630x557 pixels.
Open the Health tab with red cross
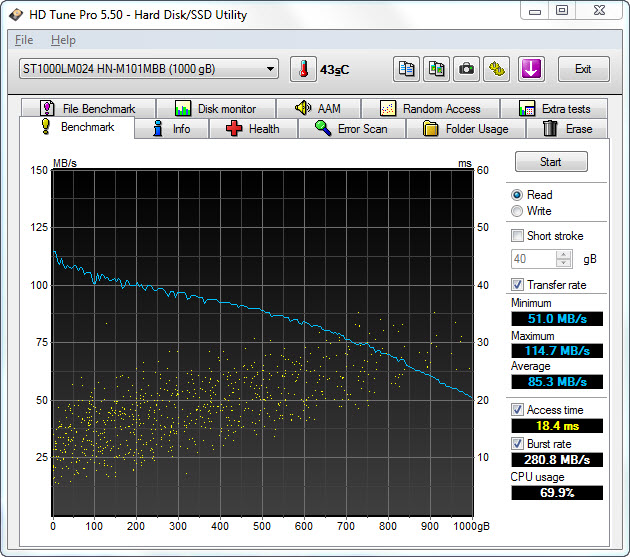click(252, 129)
